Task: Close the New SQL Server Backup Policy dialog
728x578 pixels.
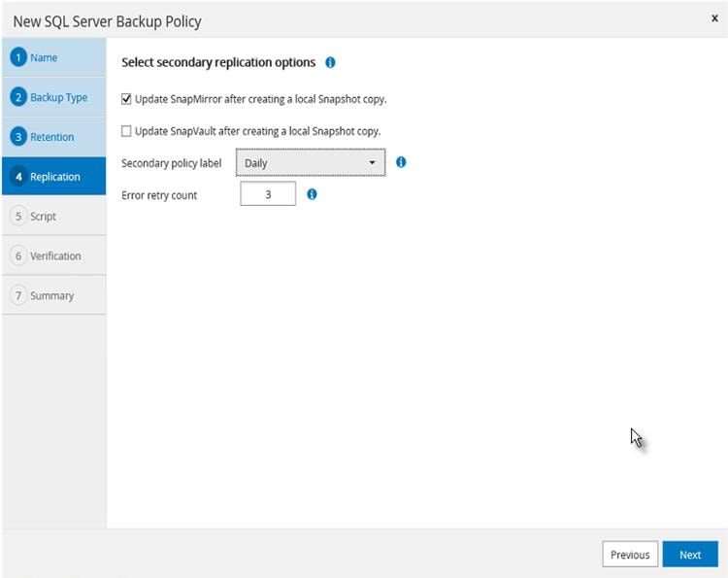Action: [x=714, y=18]
